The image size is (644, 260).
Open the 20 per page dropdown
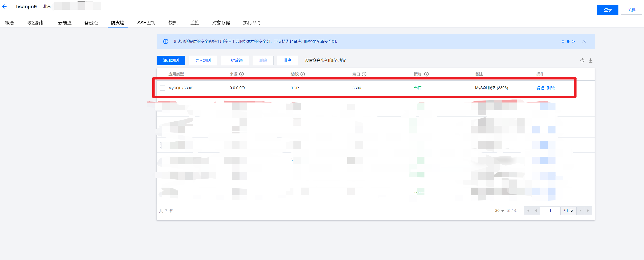pyautogui.click(x=499, y=211)
